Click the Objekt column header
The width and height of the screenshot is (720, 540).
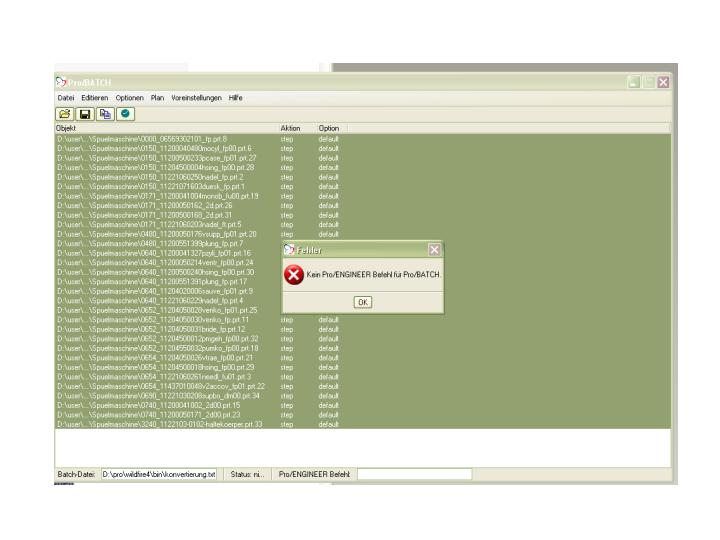point(167,128)
